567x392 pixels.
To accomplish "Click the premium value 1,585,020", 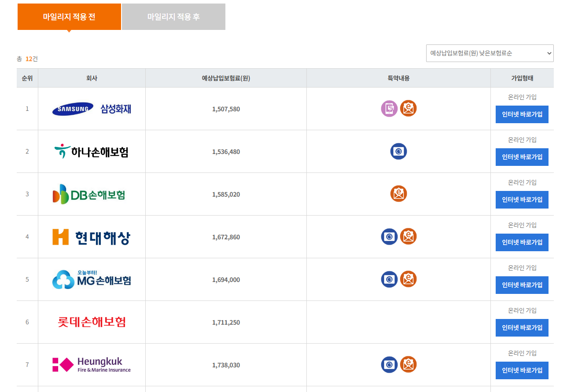I will coord(226,194).
